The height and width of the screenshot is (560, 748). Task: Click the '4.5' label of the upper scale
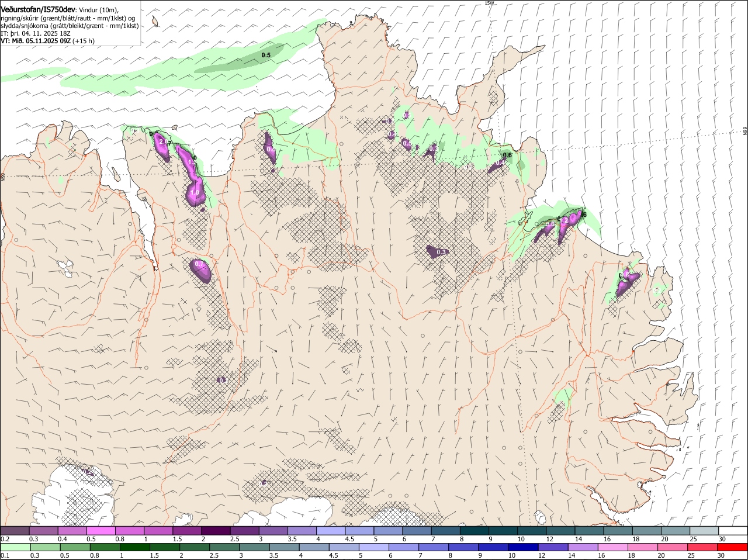tap(349, 539)
